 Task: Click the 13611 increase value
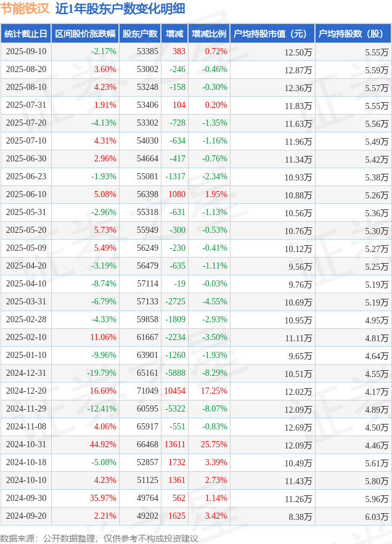[174, 444]
